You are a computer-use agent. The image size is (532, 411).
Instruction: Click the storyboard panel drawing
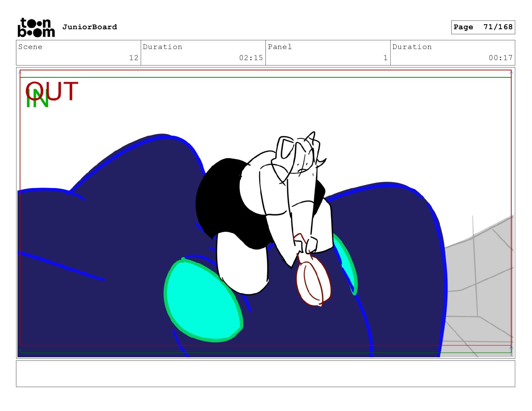coord(265,213)
